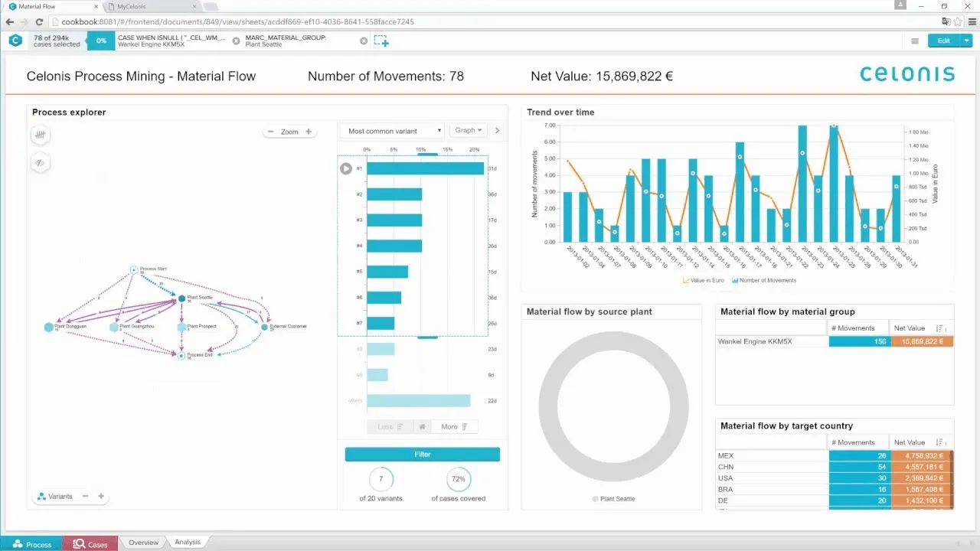Open the Analysis sheet tab
Image resolution: width=980 pixels, height=551 pixels.
188,542
